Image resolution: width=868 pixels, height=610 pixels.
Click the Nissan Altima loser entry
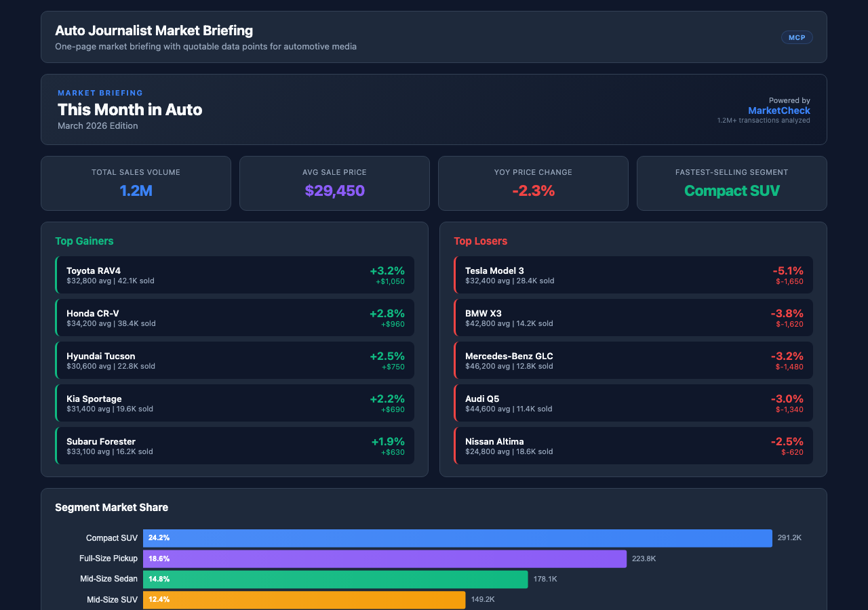633,445
